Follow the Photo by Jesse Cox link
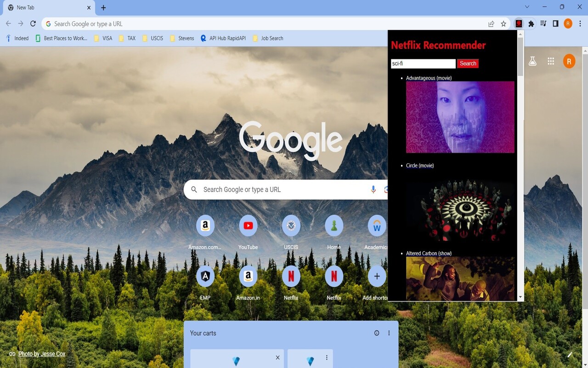Viewport: 588px width, 368px height. click(x=42, y=354)
